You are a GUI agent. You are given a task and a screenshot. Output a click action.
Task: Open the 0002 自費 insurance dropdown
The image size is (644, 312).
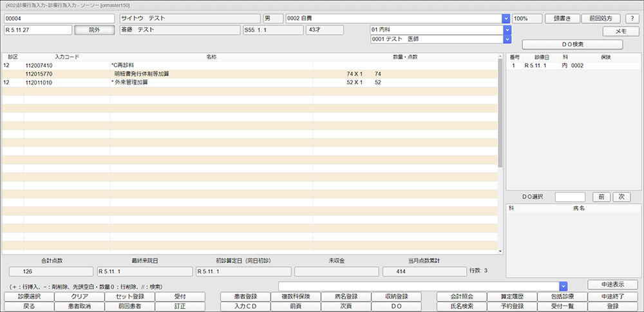click(x=506, y=19)
